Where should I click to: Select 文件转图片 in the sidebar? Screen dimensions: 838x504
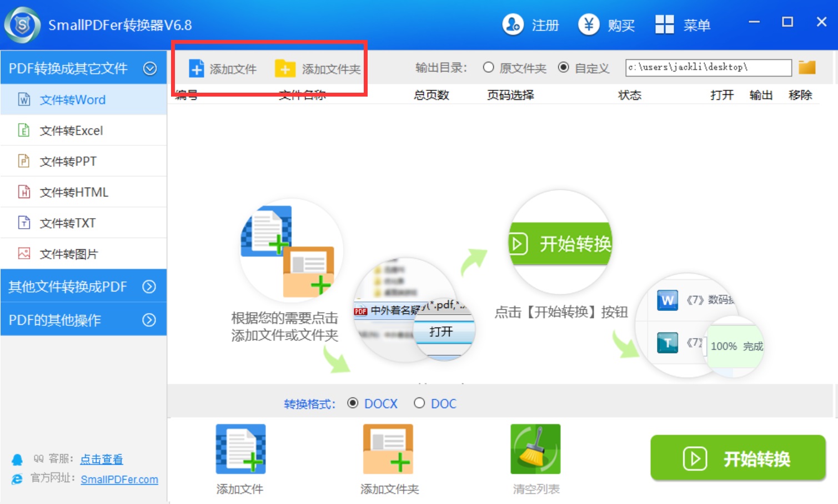click(x=83, y=254)
